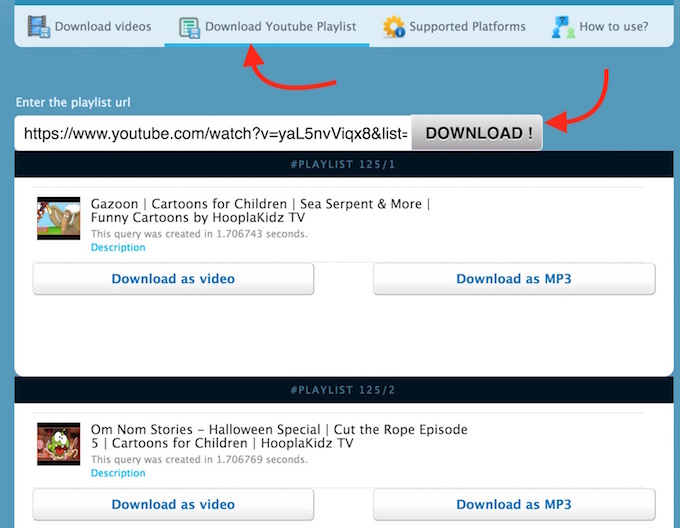Download Om Nom Stories as video
The height and width of the screenshot is (528, 680).
click(x=173, y=505)
